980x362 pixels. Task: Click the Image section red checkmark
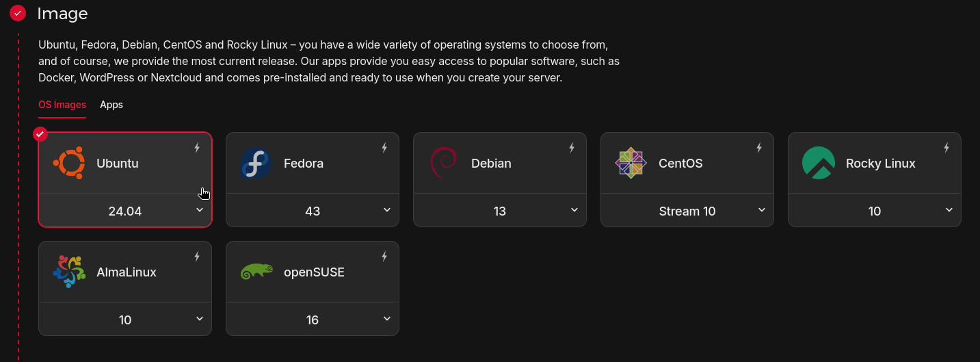[18, 13]
